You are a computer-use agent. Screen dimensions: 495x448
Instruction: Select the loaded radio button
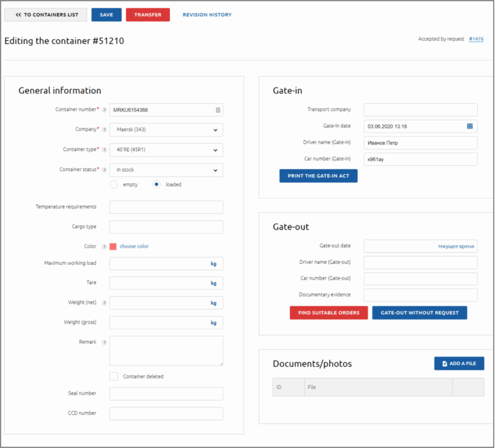157,184
